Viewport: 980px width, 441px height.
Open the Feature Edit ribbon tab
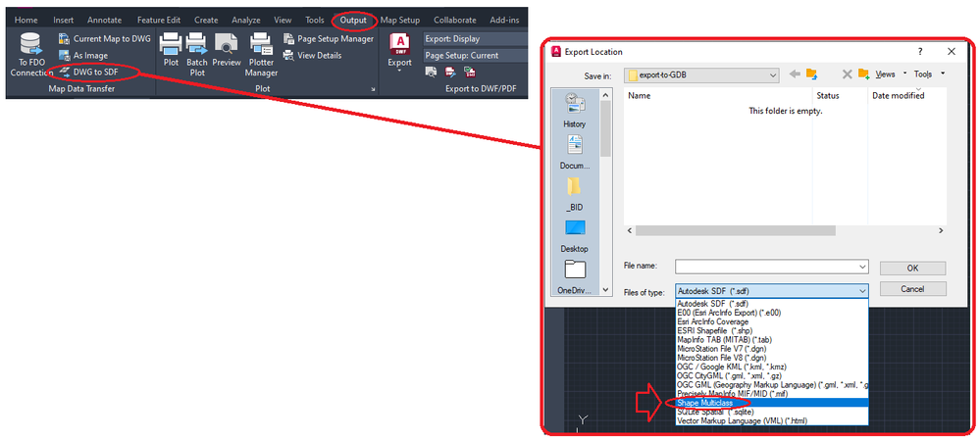[159, 20]
